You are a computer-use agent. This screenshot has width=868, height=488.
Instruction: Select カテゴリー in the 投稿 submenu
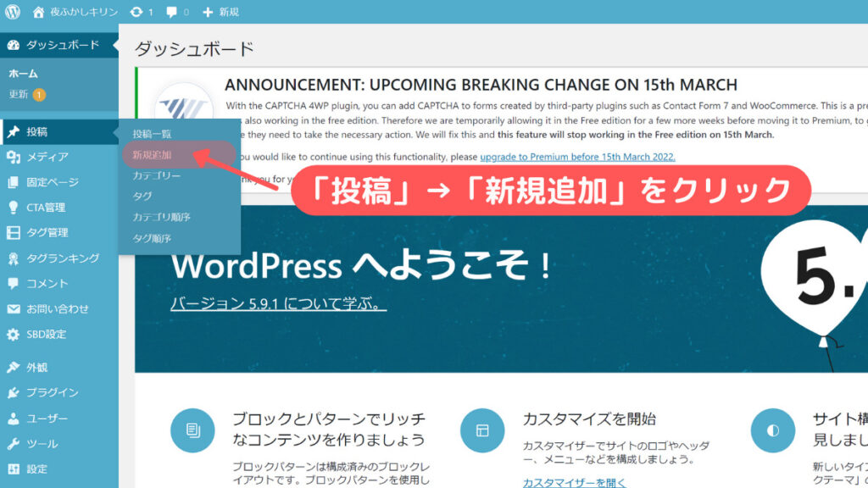click(x=157, y=175)
